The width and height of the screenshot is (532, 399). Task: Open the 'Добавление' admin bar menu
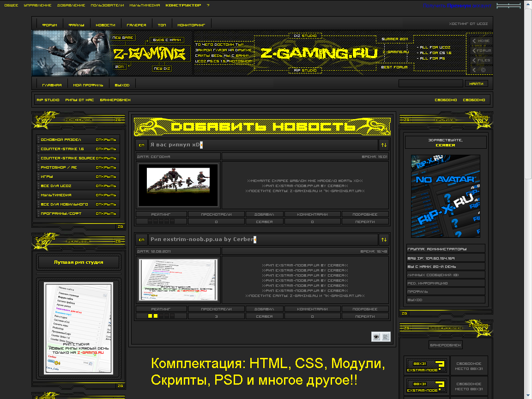click(x=71, y=5)
